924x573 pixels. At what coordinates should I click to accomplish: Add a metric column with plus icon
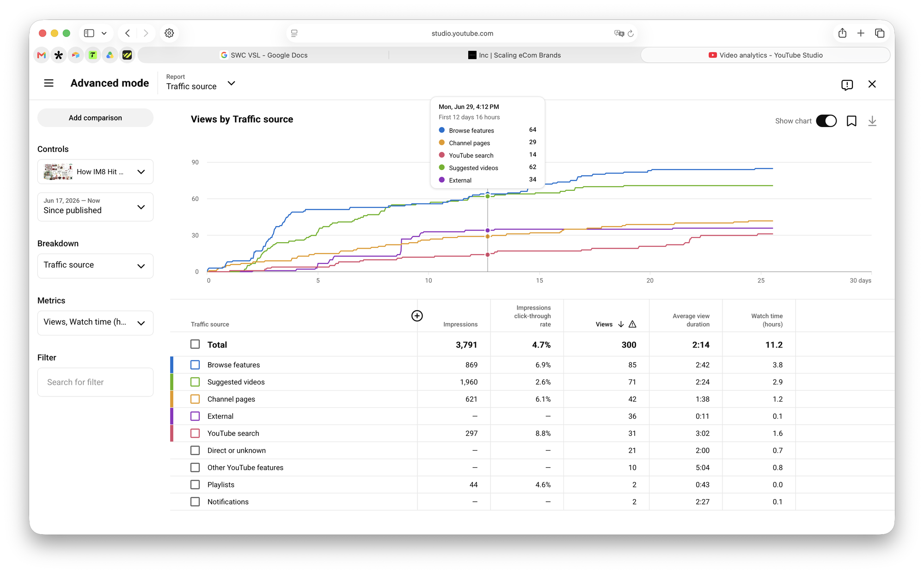[417, 316]
